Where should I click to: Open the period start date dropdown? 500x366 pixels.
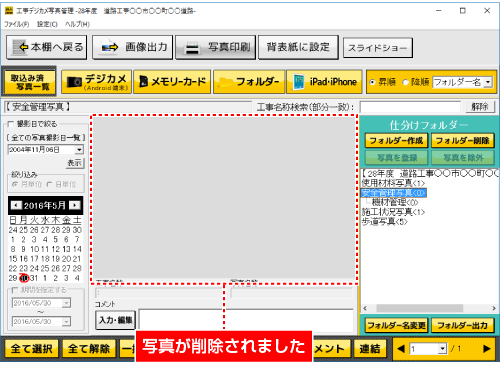click(67, 303)
